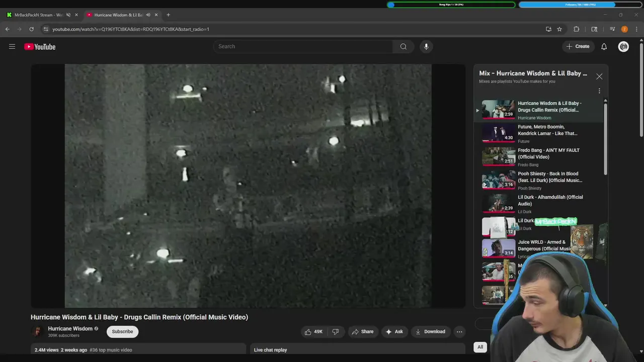Go back with the browser back arrow

click(x=8, y=29)
